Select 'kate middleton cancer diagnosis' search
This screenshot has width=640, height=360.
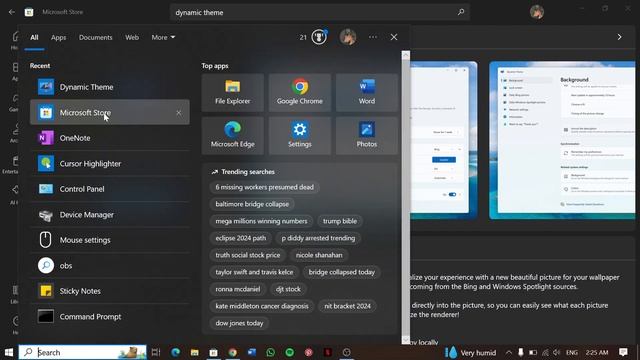(262, 306)
